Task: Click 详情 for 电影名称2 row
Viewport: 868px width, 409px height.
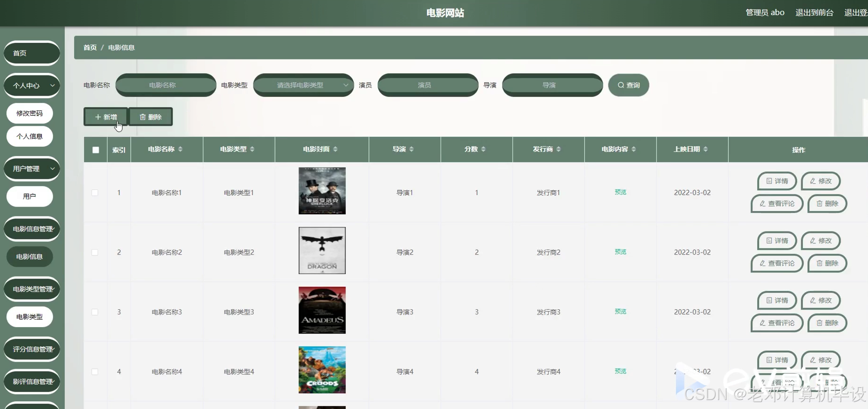Action: [777, 241]
